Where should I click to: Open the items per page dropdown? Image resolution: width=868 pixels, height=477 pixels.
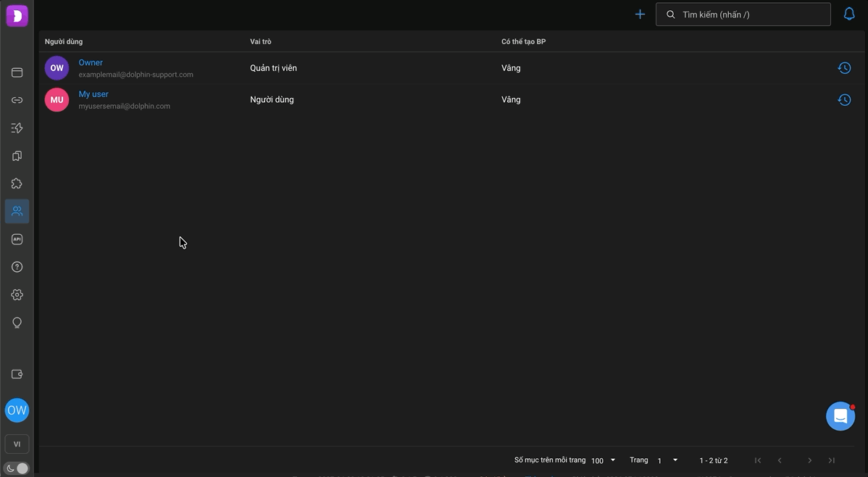604,460
